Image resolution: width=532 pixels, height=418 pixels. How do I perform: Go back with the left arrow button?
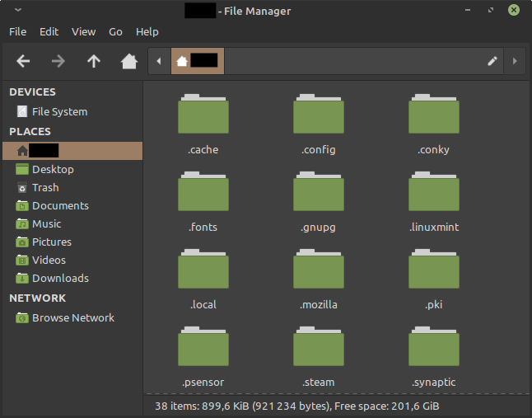click(23, 61)
